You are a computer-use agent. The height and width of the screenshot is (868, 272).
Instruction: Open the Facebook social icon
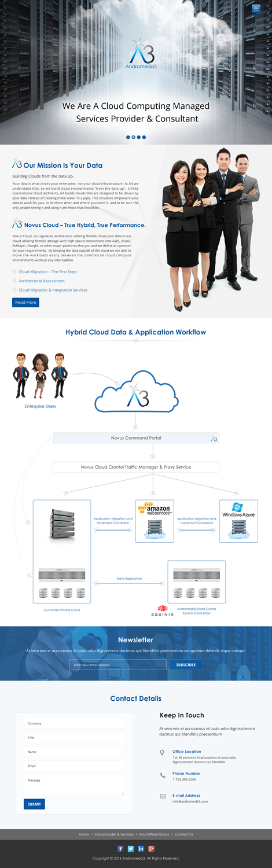pyautogui.click(x=120, y=848)
